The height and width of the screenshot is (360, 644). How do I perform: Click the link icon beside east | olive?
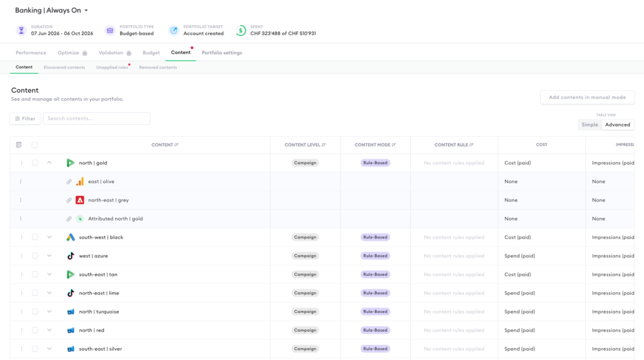coord(69,182)
